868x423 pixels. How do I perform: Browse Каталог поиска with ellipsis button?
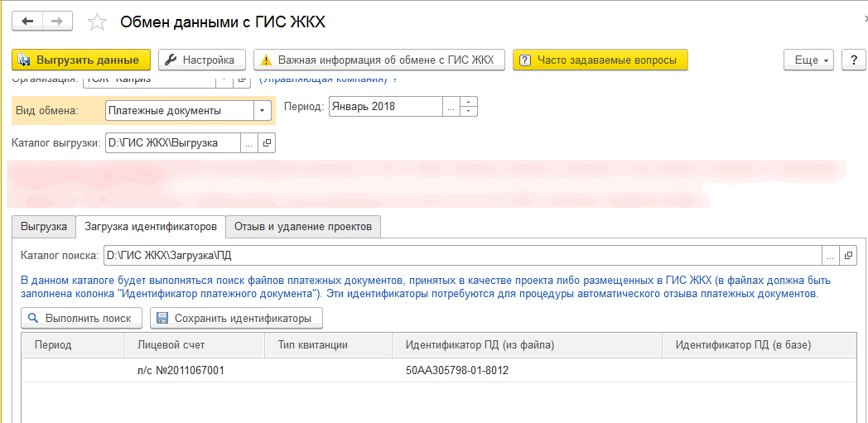point(831,256)
